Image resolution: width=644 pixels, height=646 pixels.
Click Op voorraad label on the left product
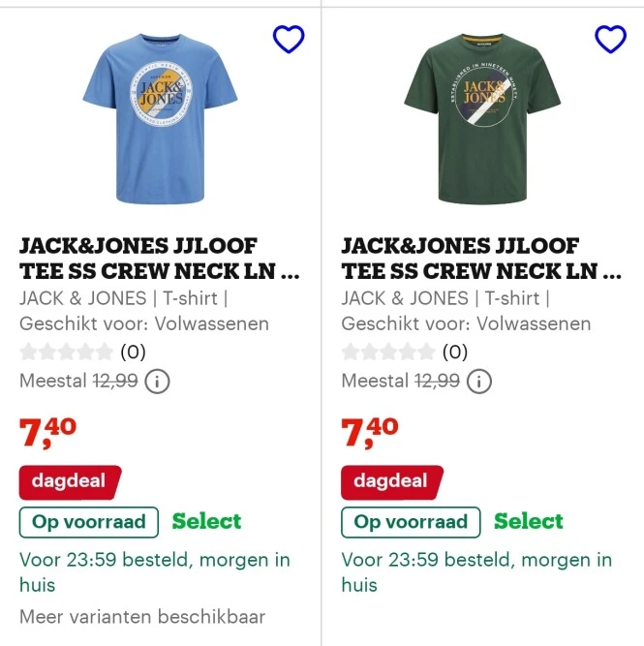[x=89, y=522]
